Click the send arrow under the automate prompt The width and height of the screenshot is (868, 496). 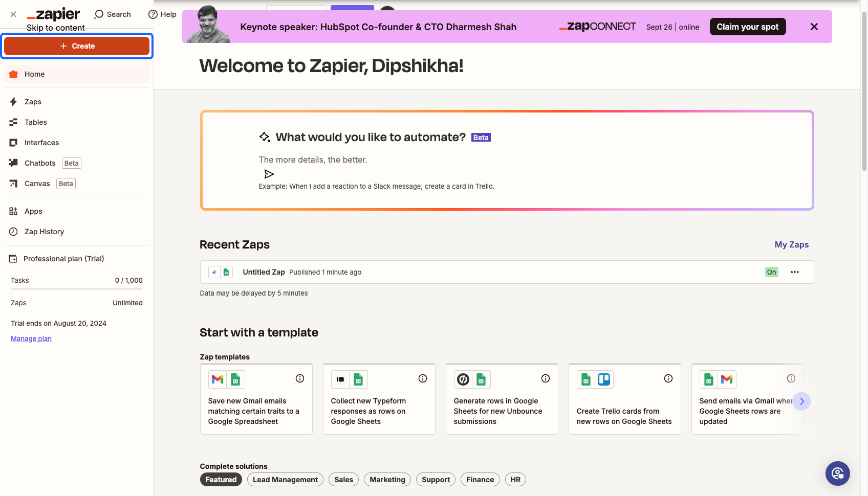point(269,174)
